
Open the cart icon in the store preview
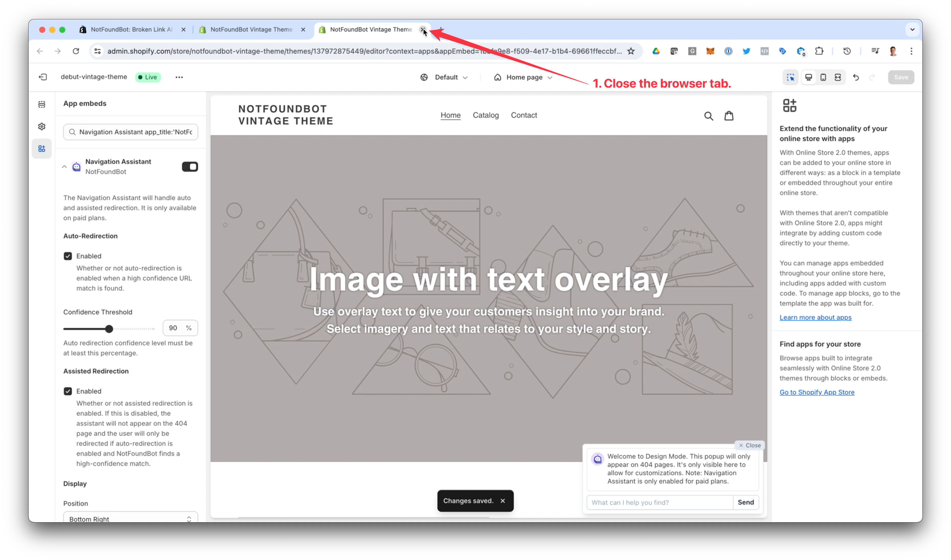[729, 116]
